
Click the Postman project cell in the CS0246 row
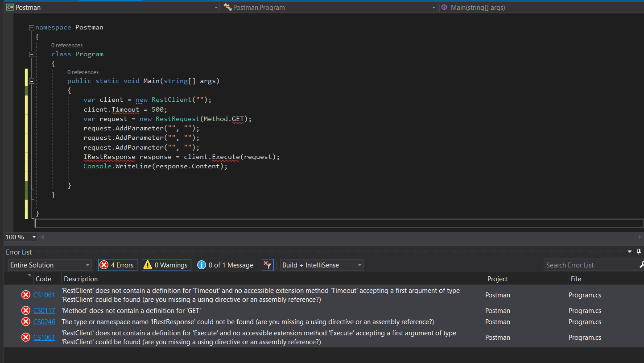coord(498,322)
